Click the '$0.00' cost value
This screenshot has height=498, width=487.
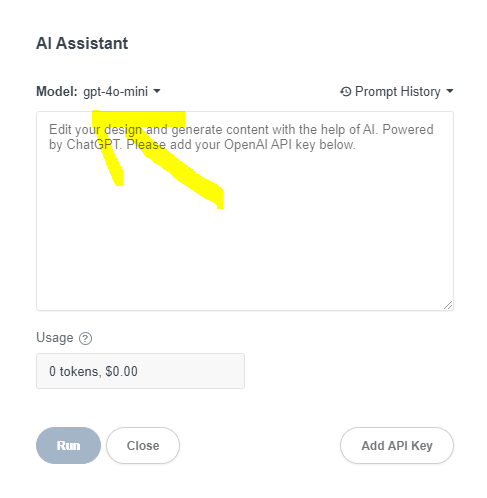coord(121,371)
